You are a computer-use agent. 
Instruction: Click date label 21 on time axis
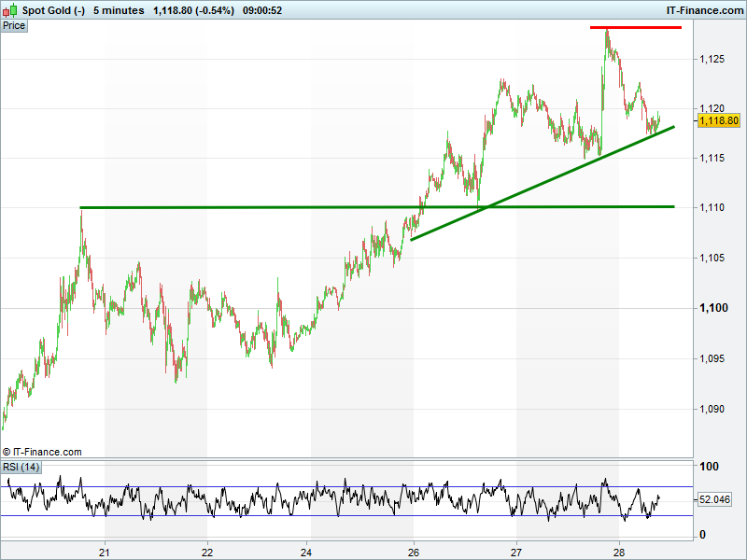[106, 552]
